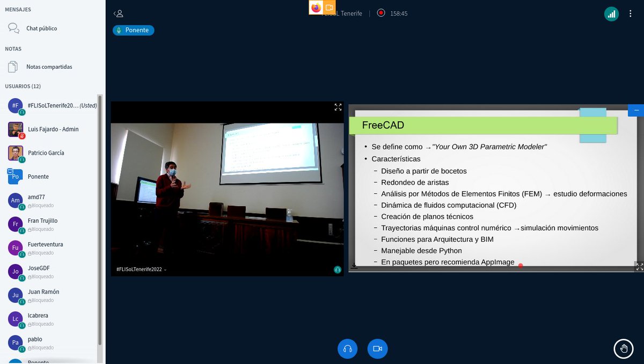Click the webcam video stream
Viewport: 644px width, 364px height.
pyautogui.click(x=228, y=189)
